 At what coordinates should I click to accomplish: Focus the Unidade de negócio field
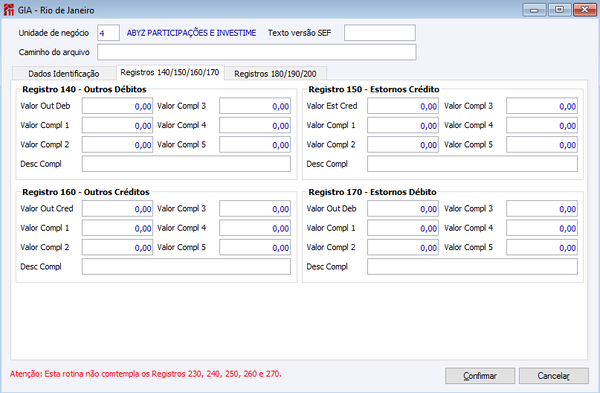pos(108,33)
